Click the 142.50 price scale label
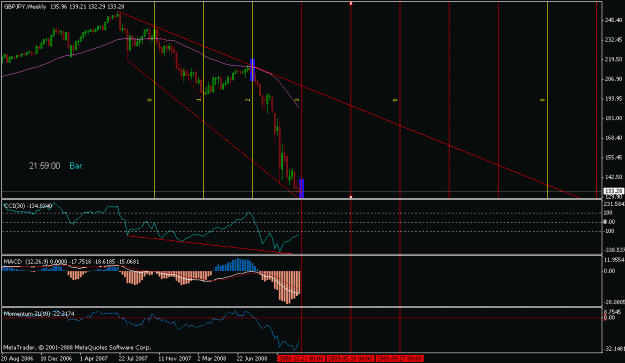 pyautogui.click(x=613, y=177)
